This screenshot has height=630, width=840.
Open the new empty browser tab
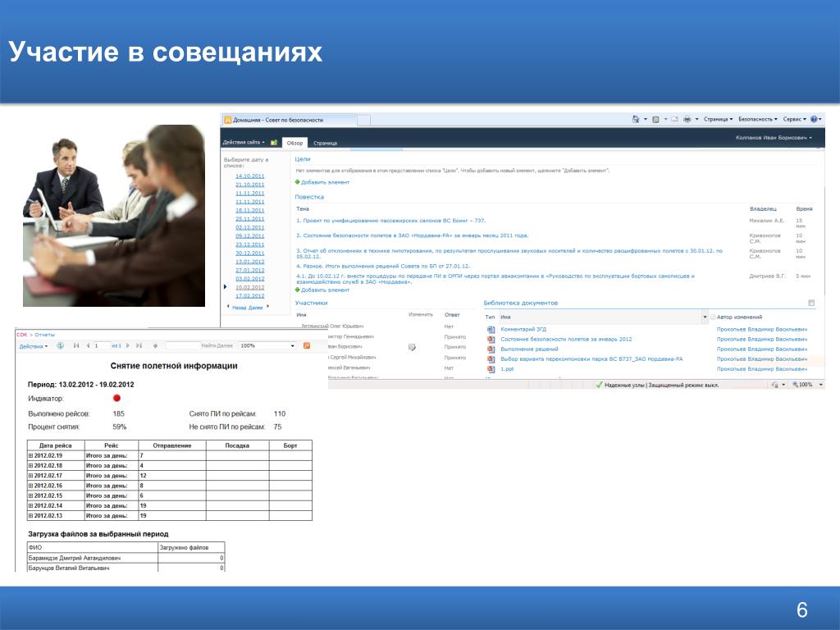tap(363, 120)
